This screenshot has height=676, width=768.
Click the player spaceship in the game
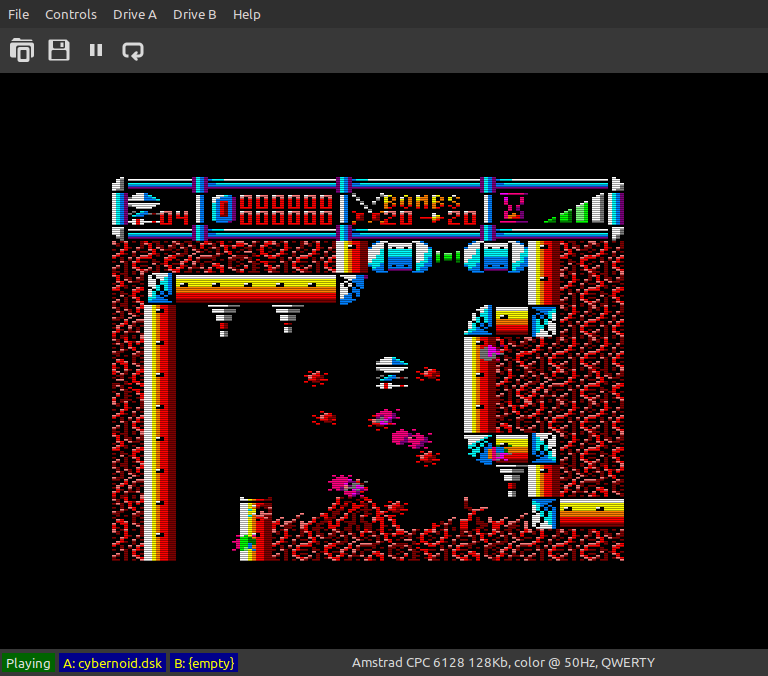click(391, 373)
